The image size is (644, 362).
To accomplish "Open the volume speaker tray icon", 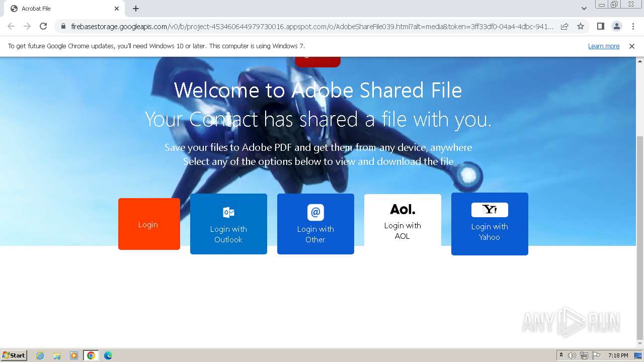I will [x=572, y=355].
